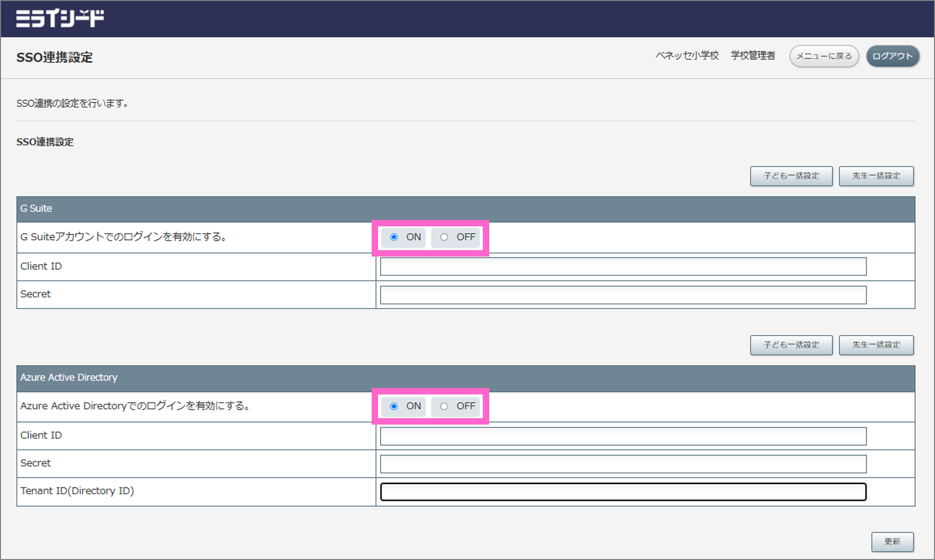Open 子ども一括設定 for G Suite
935x560 pixels.
791,176
